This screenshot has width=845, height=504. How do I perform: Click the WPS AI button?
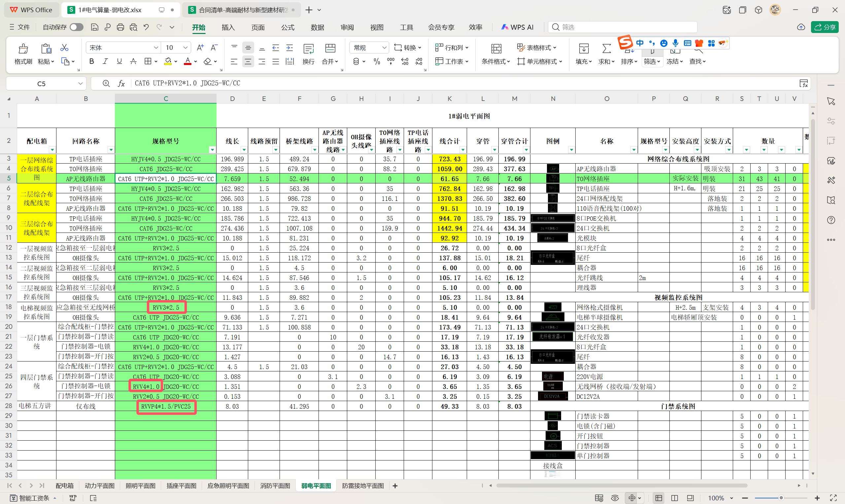click(x=517, y=27)
